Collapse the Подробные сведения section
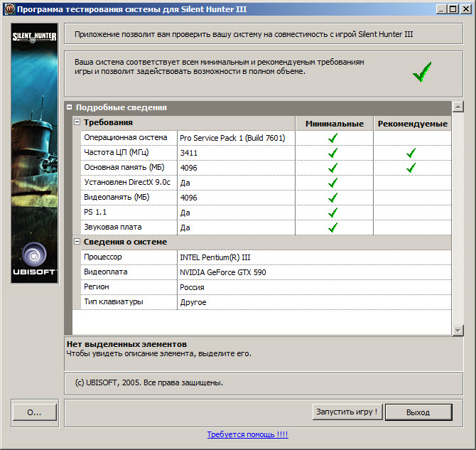This screenshot has height=450, width=476. tap(69, 107)
